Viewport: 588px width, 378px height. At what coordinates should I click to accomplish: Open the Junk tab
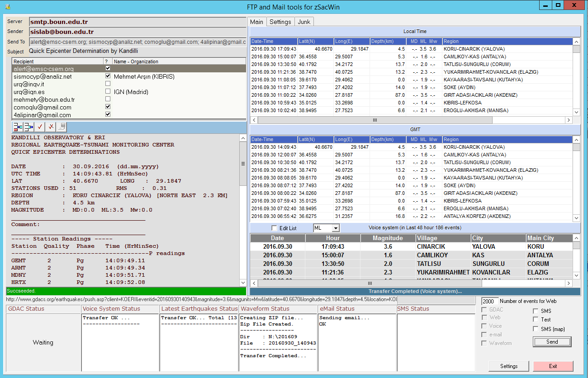(304, 22)
